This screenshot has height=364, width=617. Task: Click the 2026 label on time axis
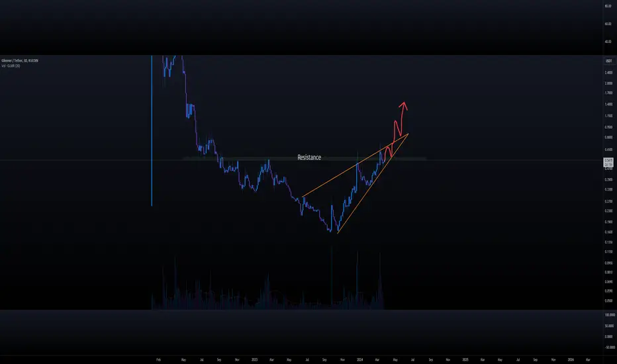(571, 359)
